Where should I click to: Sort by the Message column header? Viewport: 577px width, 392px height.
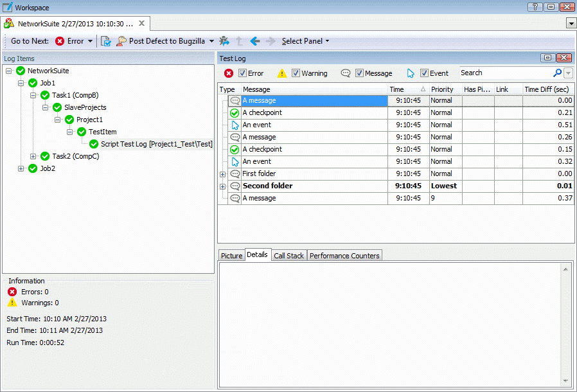click(x=315, y=89)
